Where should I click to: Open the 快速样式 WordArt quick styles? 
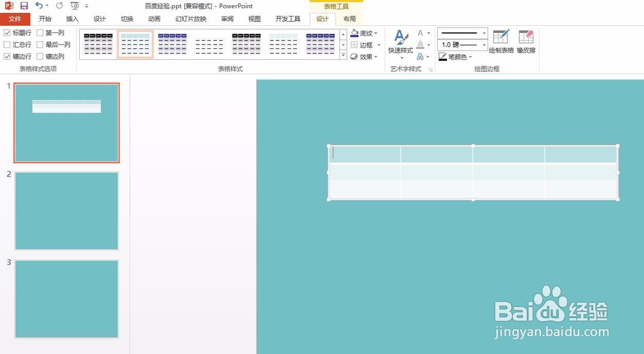tap(401, 44)
